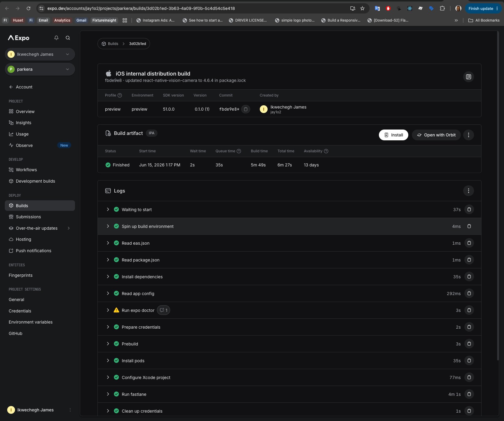Copy the Run expo doctor log
Viewport: 504px width, 421px height.
pos(469,310)
